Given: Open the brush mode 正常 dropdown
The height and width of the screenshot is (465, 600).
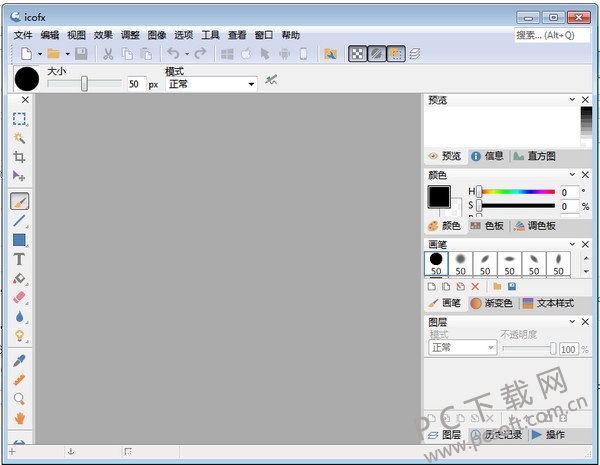Looking at the screenshot, I should (x=212, y=84).
